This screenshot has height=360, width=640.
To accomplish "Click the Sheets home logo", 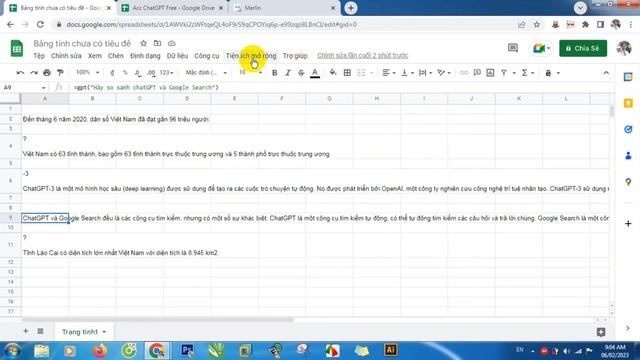I will tap(17, 49).
